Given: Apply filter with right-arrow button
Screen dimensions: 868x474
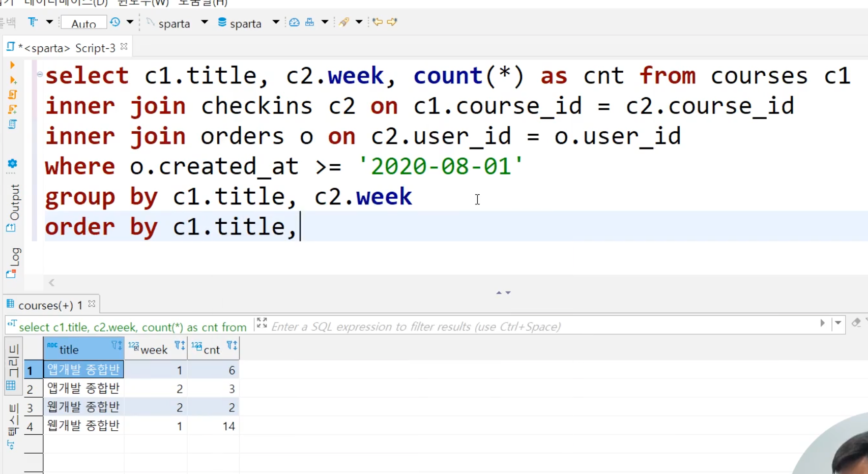Looking at the screenshot, I should tap(822, 323).
